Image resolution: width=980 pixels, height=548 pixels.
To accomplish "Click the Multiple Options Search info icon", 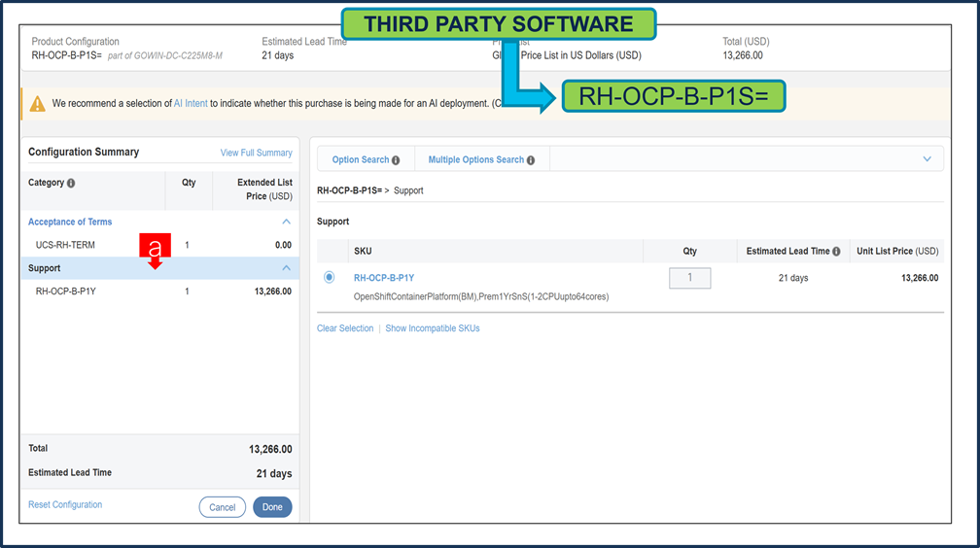I will (x=531, y=160).
